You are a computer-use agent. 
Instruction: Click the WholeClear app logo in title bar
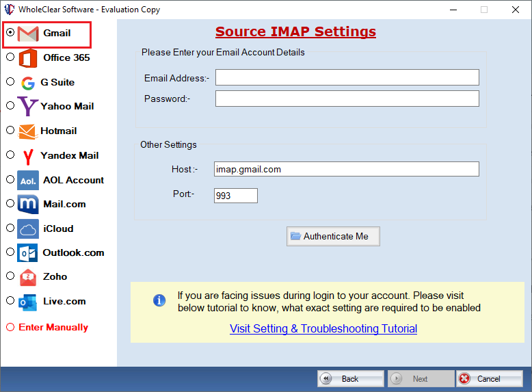tap(9, 9)
